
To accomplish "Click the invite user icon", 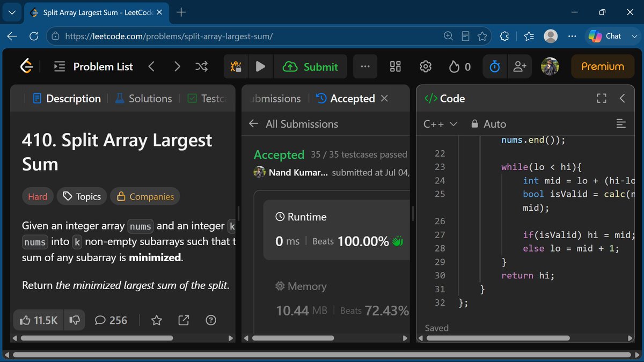I will click(x=519, y=67).
